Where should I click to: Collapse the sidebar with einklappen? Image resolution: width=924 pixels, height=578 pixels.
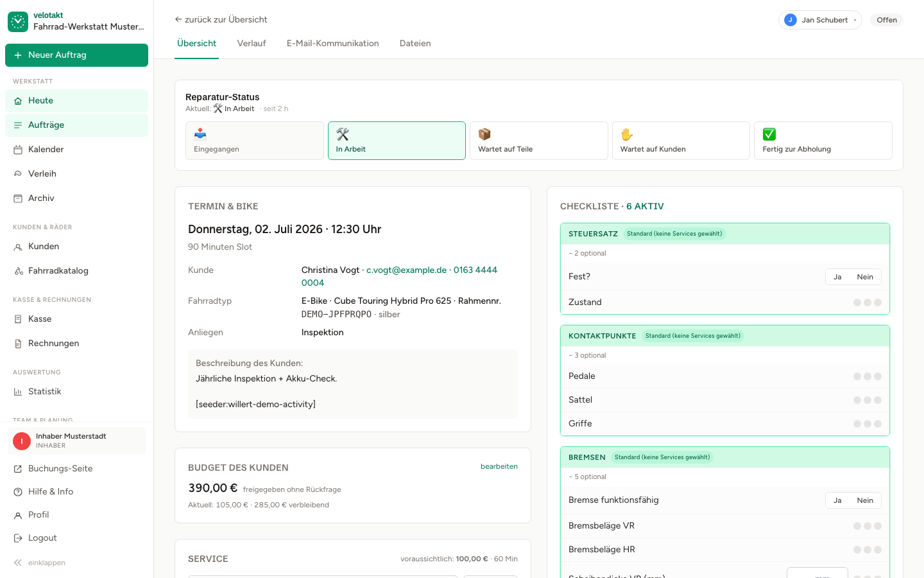click(x=40, y=563)
